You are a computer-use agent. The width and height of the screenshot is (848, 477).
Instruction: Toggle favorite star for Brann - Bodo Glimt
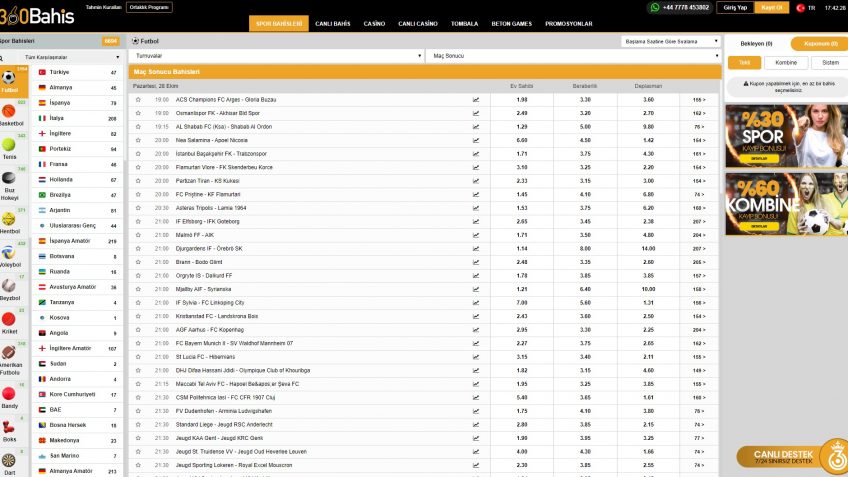point(138,262)
